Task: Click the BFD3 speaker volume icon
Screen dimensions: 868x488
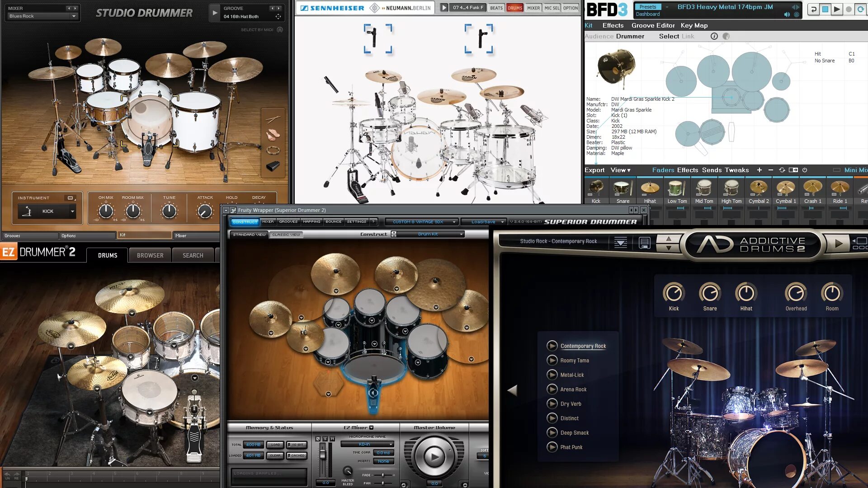Action: point(787,14)
